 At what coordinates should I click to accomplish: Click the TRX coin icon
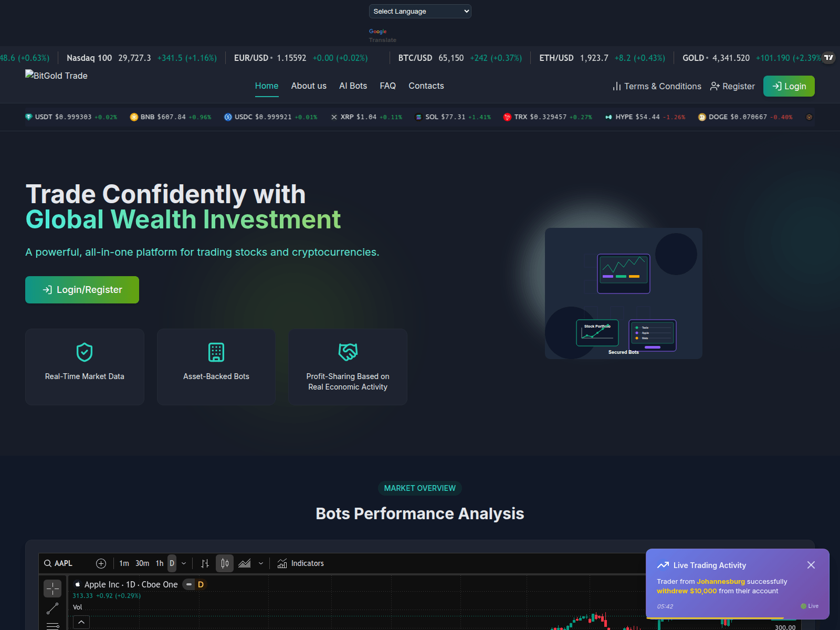pyautogui.click(x=507, y=117)
